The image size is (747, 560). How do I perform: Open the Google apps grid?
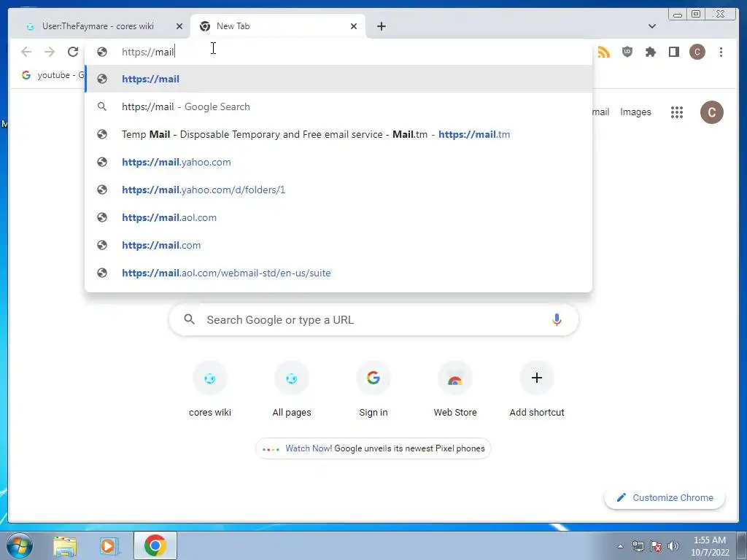(676, 112)
